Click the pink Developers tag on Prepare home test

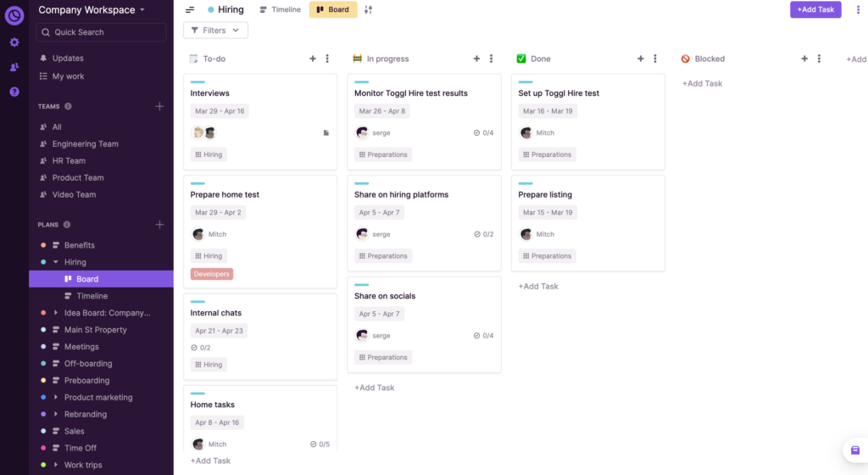(212, 274)
